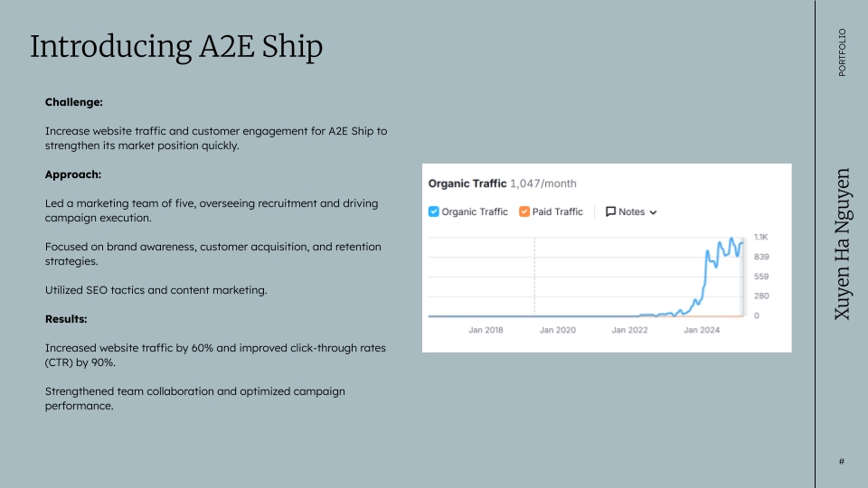Click the Notes speech bubble icon
The image size is (868, 488).
(x=610, y=211)
